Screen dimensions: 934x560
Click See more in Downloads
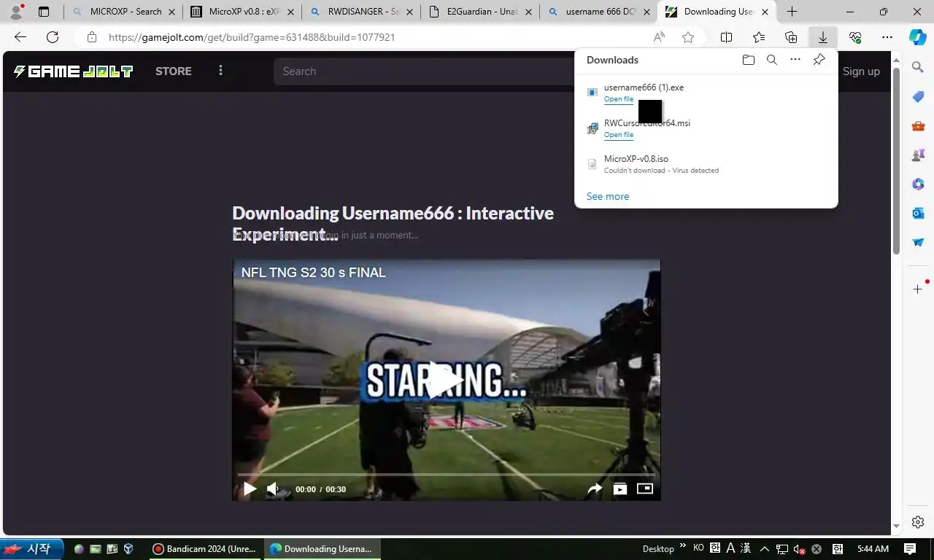(608, 196)
